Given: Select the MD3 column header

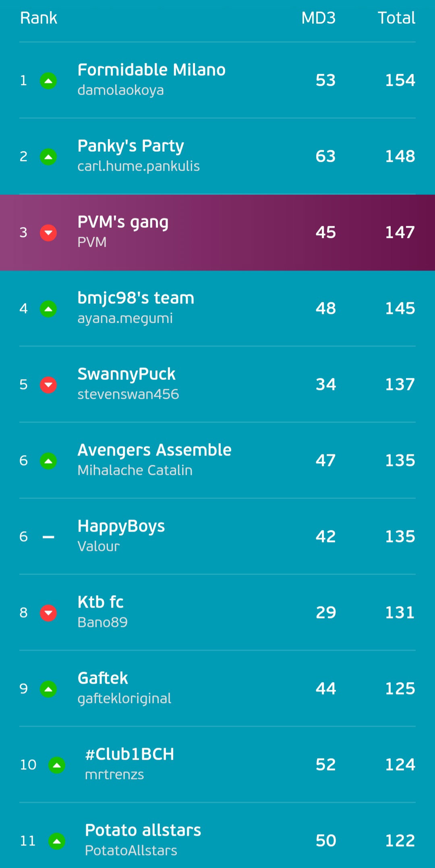Looking at the screenshot, I should pyautogui.click(x=318, y=18).
